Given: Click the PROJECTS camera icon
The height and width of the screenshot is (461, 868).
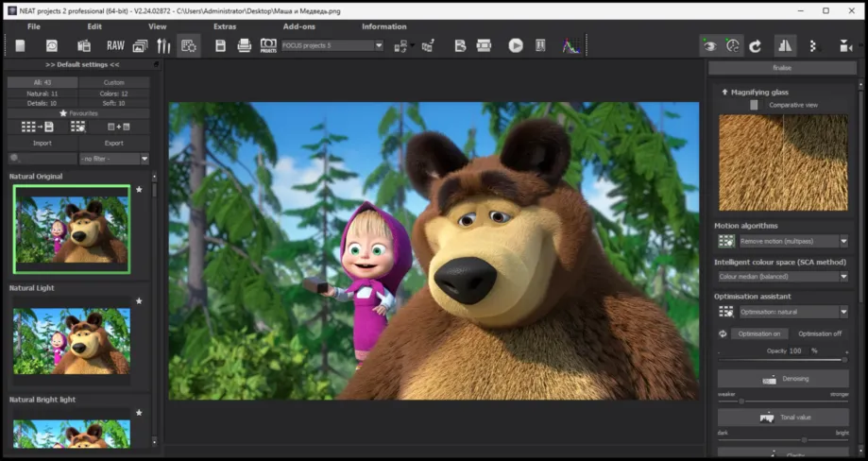Looking at the screenshot, I should 268,45.
